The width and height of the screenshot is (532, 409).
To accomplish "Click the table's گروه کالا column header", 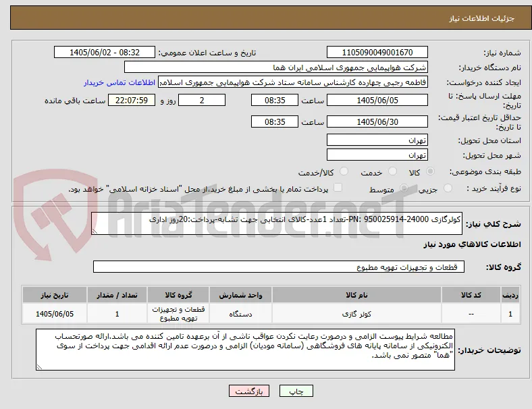I will pyautogui.click(x=178, y=295).
